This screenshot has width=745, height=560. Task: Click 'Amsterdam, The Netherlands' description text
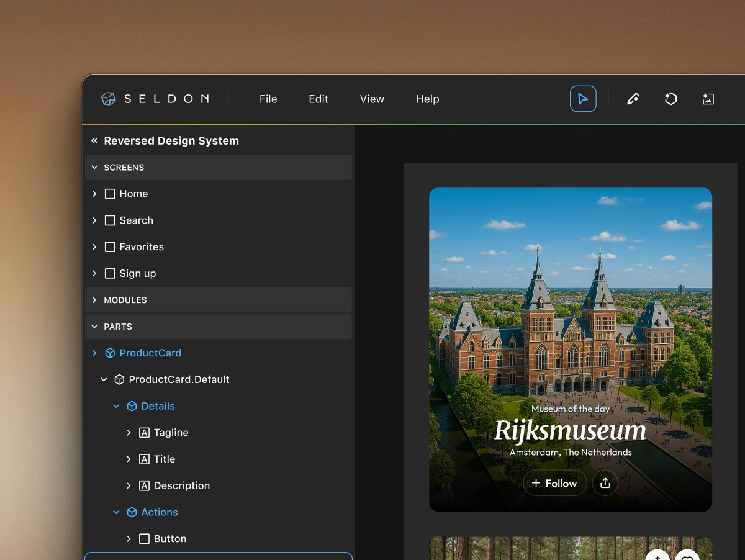[571, 453]
